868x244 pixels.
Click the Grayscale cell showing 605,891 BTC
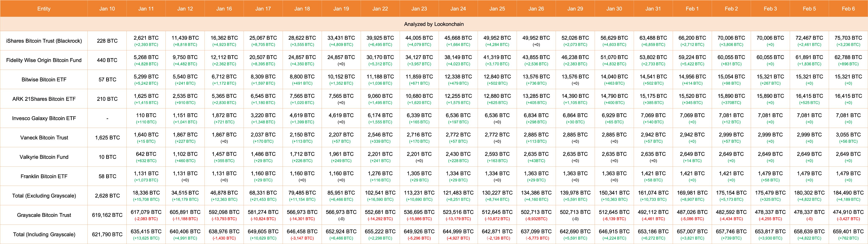[x=185, y=215]
